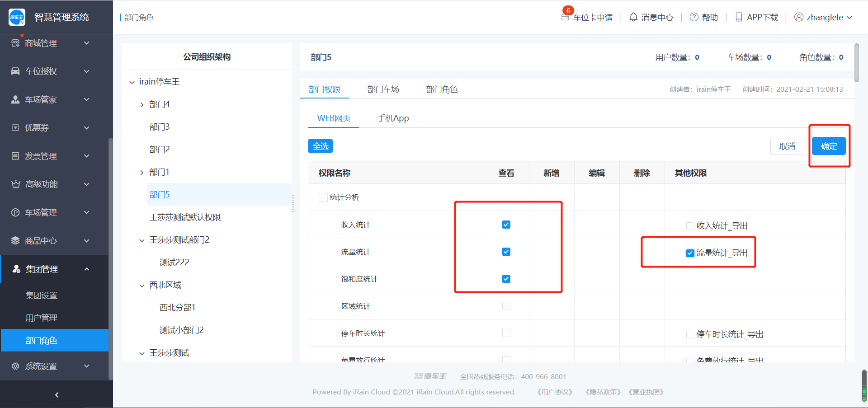
Task: Open the 用户协议 link
Action: pos(555,392)
